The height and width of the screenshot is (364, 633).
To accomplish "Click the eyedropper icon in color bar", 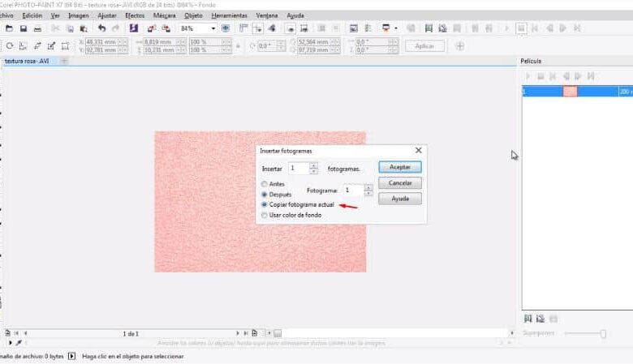I will tap(19, 343).
